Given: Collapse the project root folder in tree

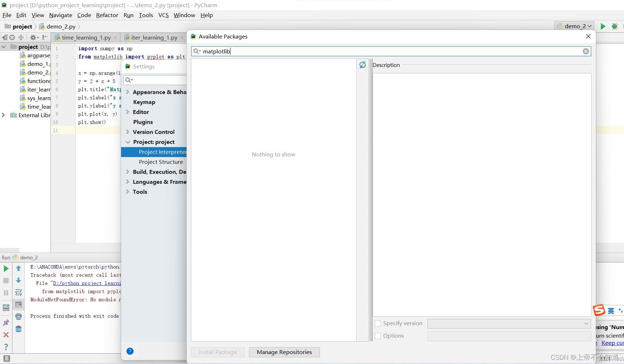Looking at the screenshot, I should coord(4,47).
